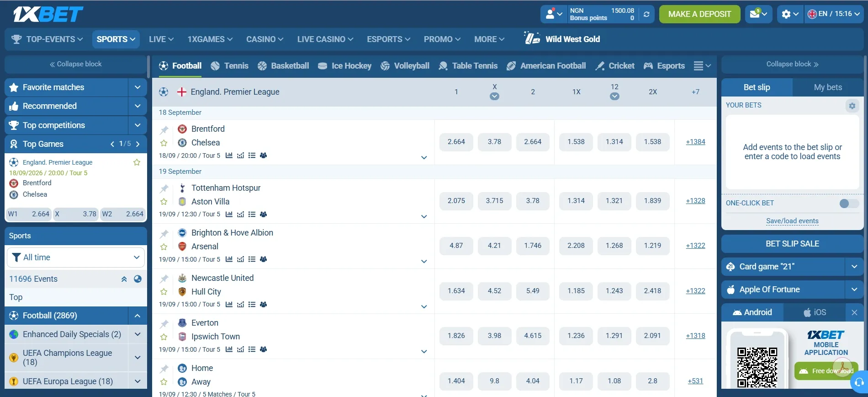Image resolution: width=868 pixels, height=397 pixels.
Task: Open graph icon for Everton match
Action: [x=240, y=349]
